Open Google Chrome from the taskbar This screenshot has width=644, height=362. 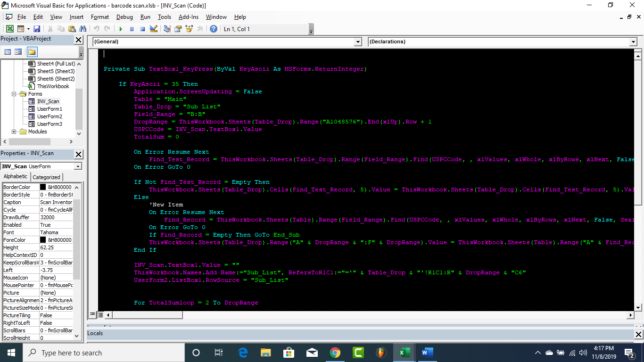tap(335, 353)
